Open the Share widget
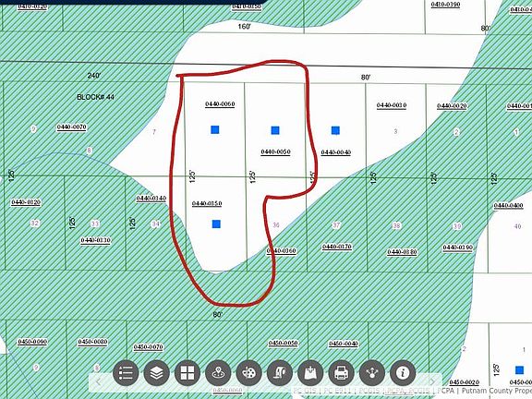 click(x=372, y=373)
